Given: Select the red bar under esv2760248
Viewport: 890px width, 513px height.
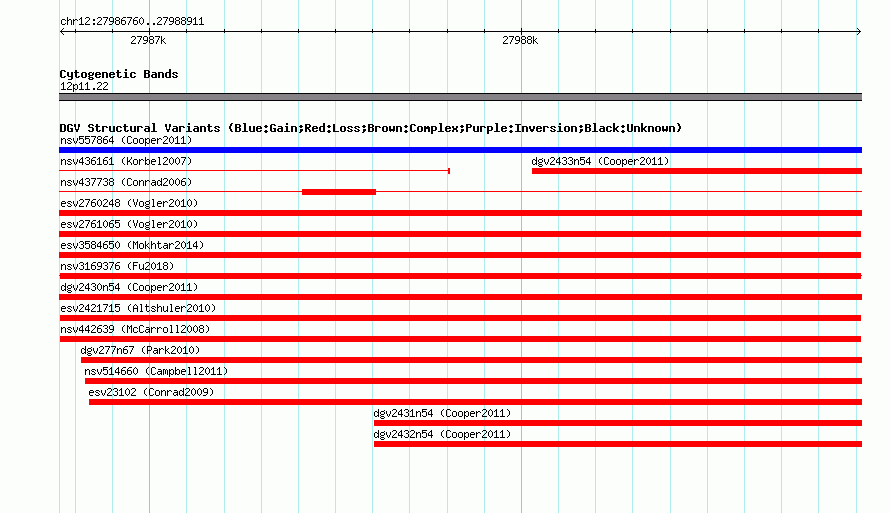Looking at the screenshot, I should tap(460, 213).
